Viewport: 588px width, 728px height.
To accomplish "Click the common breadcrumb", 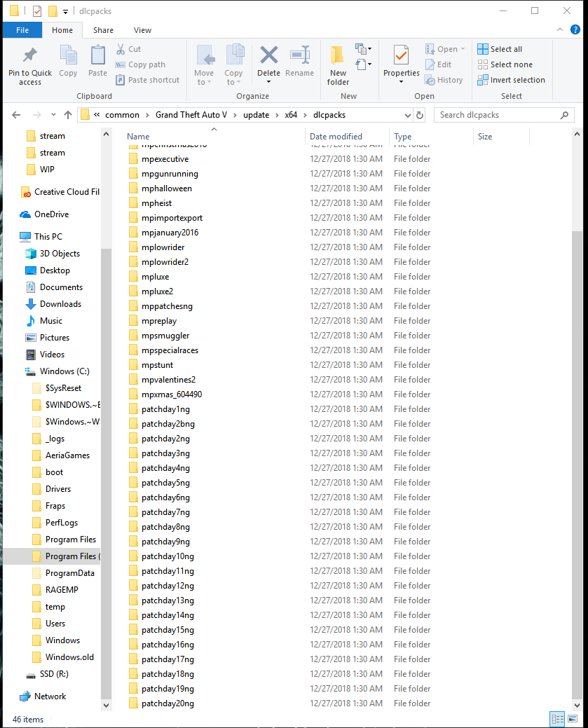I will click(122, 115).
